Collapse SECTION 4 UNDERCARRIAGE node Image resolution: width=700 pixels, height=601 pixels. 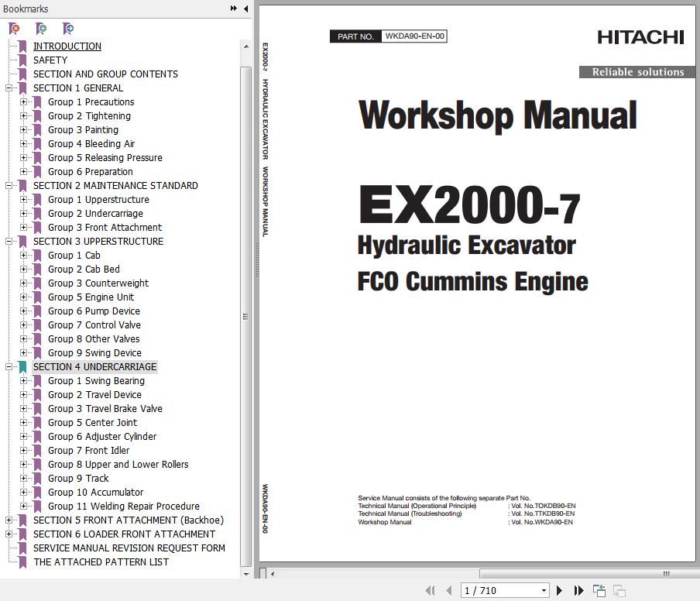(9, 367)
